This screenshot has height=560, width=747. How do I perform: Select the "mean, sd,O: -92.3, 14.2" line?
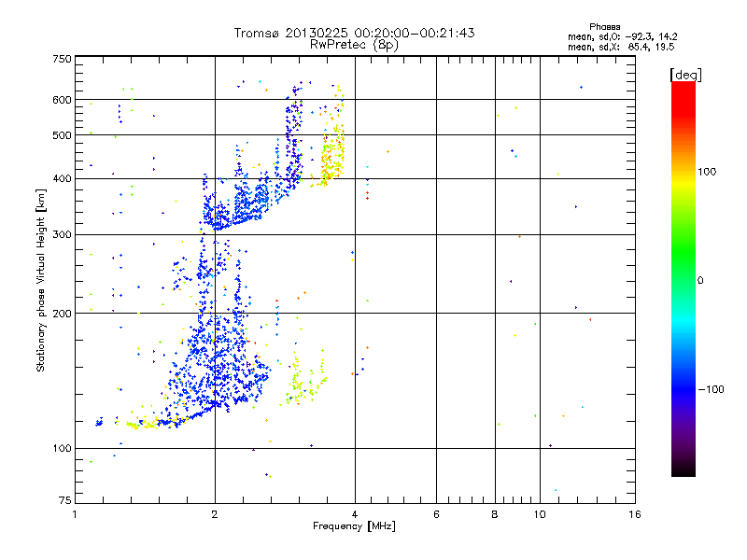click(x=622, y=36)
